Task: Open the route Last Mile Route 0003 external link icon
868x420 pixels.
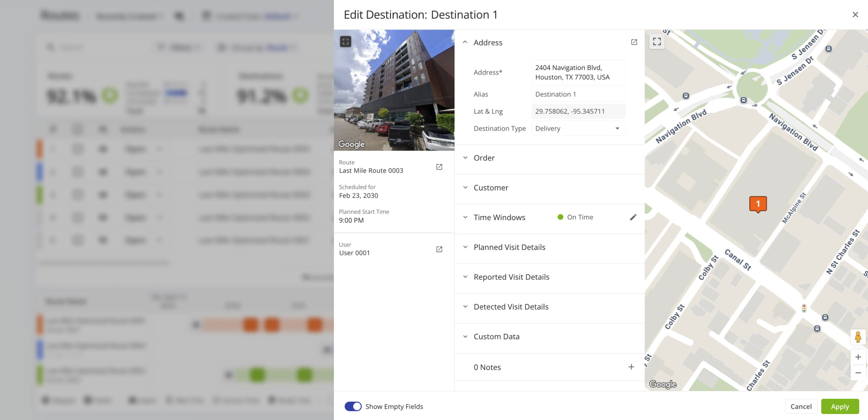Action: click(x=439, y=167)
